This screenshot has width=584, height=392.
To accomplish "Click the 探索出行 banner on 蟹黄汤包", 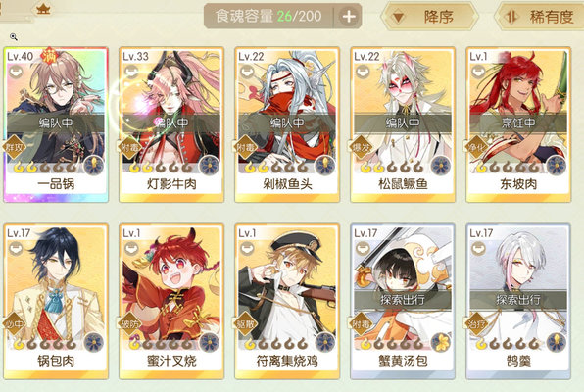I will 403,300.
